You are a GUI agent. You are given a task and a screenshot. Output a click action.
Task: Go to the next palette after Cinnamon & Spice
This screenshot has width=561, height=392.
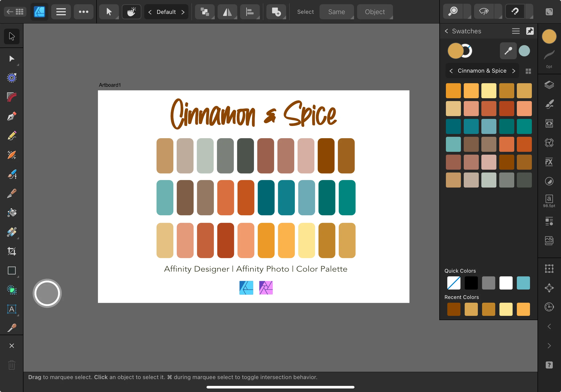click(x=513, y=71)
